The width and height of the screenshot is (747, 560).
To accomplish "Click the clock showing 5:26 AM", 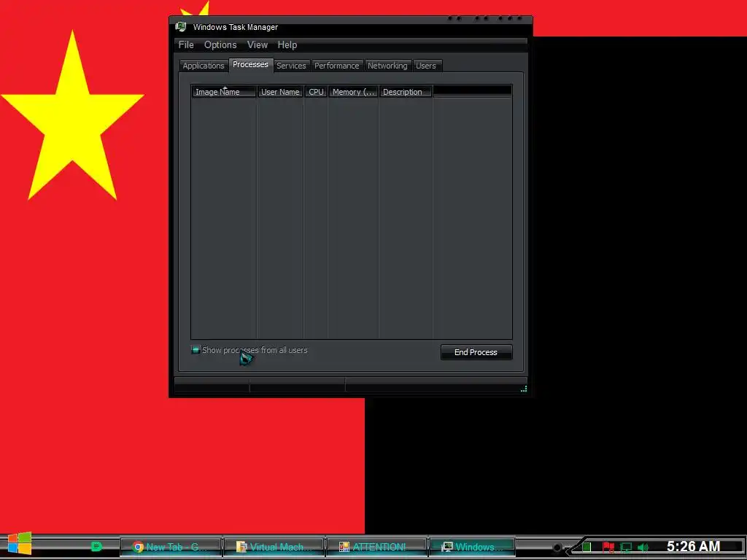I will click(x=693, y=546).
